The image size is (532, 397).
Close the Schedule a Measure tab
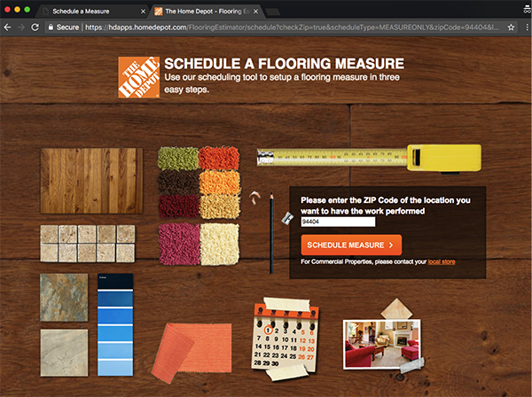point(143,12)
